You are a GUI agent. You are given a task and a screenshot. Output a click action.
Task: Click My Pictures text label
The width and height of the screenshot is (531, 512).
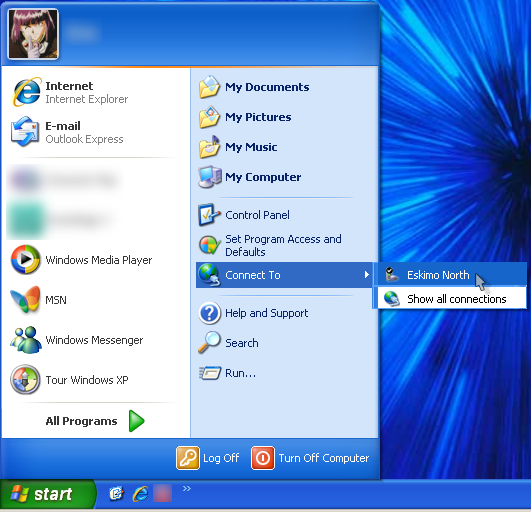(258, 117)
